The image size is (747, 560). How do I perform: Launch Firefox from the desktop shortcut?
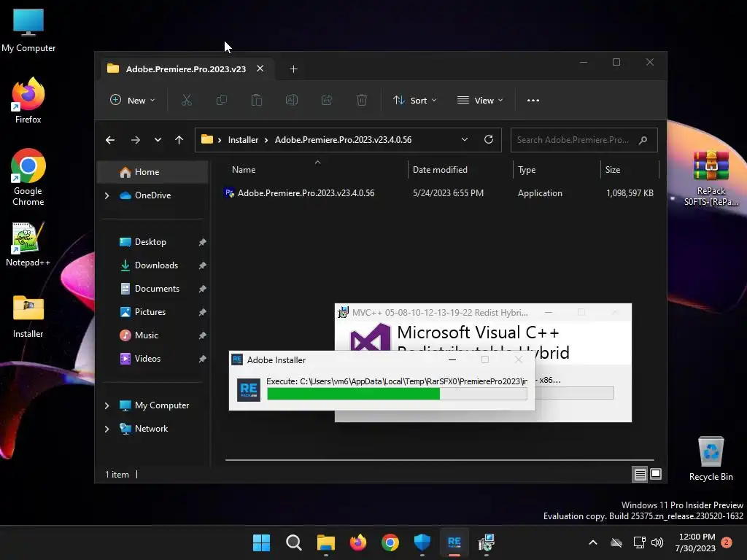pyautogui.click(x=28, y=101)
